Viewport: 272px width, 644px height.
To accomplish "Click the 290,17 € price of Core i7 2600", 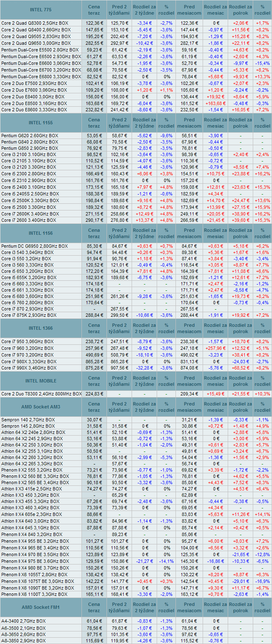I will [x=94, y=220].
